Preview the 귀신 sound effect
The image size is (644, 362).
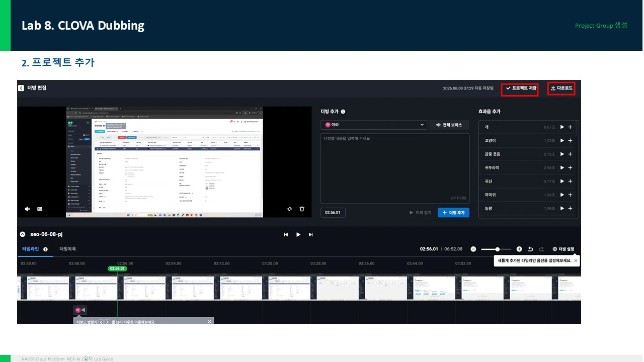pos(562,182)
